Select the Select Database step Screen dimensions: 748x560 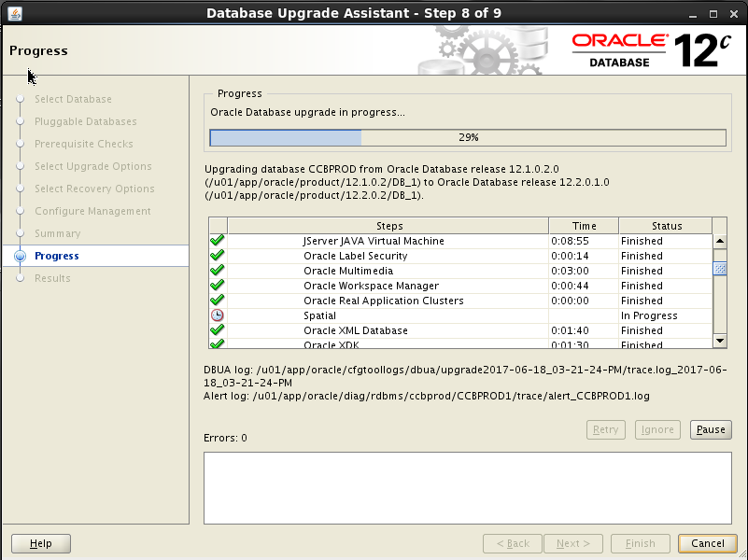[73, 99]
